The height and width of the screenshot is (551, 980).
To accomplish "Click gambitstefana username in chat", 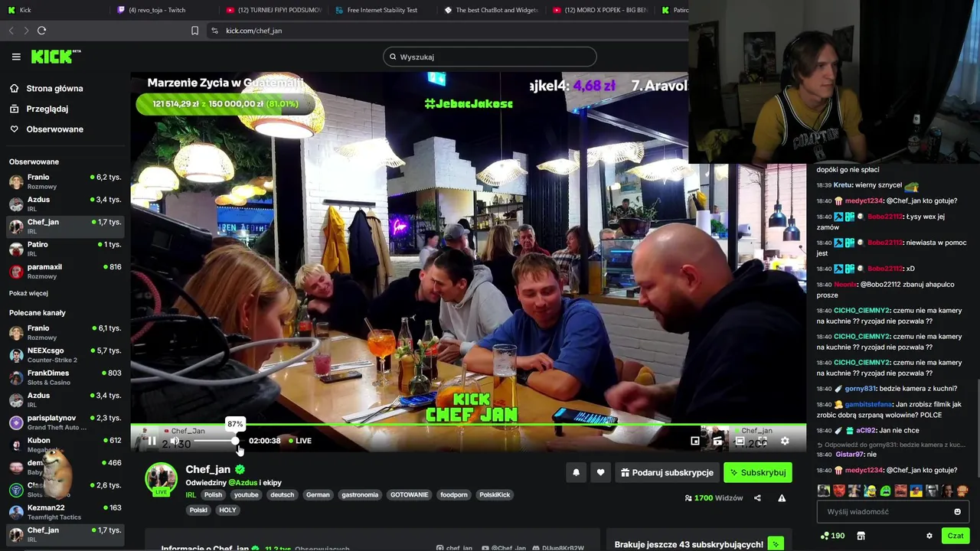I will [x=869, y=405].
